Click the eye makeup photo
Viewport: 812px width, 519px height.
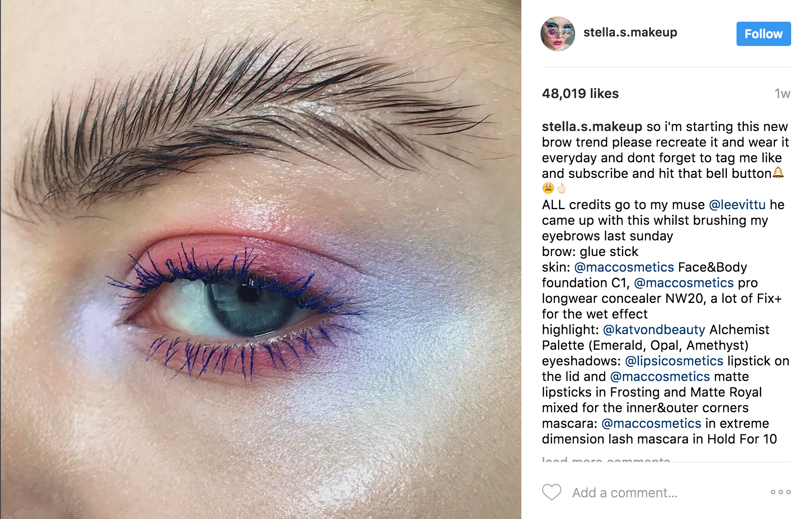pos(261,259)
